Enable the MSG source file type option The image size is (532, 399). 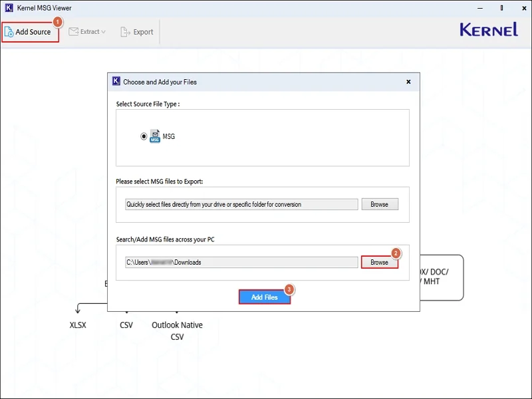[x=143, y=136]
